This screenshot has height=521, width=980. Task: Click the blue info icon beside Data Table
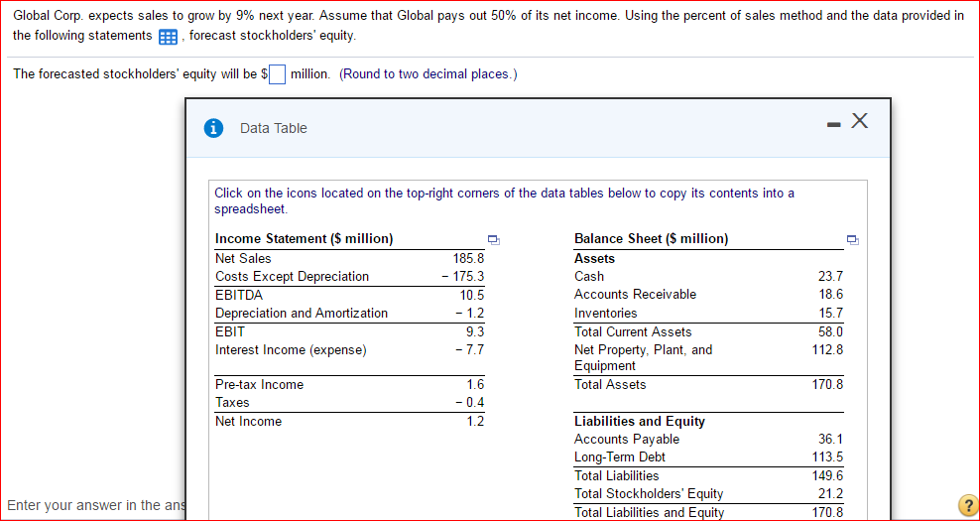211,128
